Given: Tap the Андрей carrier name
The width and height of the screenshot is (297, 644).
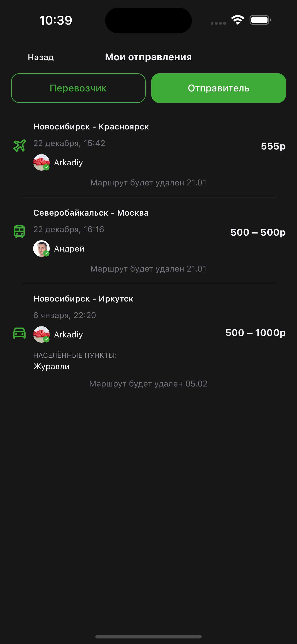Looking at the screenshot, I should point(69,249).
